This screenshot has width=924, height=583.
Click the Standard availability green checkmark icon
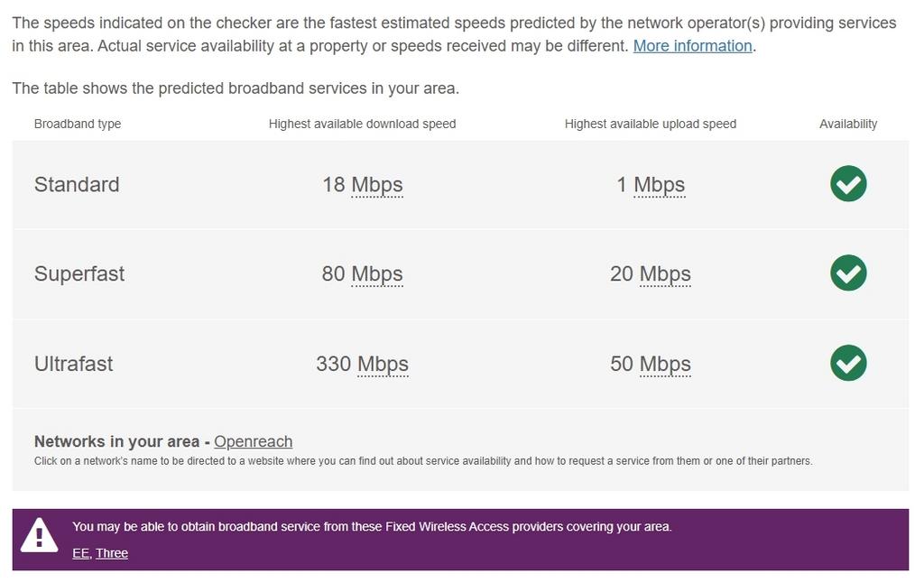click(x=848, y=184)
